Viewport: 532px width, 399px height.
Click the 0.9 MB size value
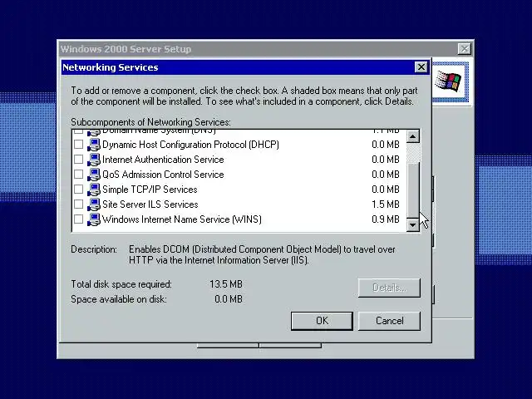tap(386, 219)
